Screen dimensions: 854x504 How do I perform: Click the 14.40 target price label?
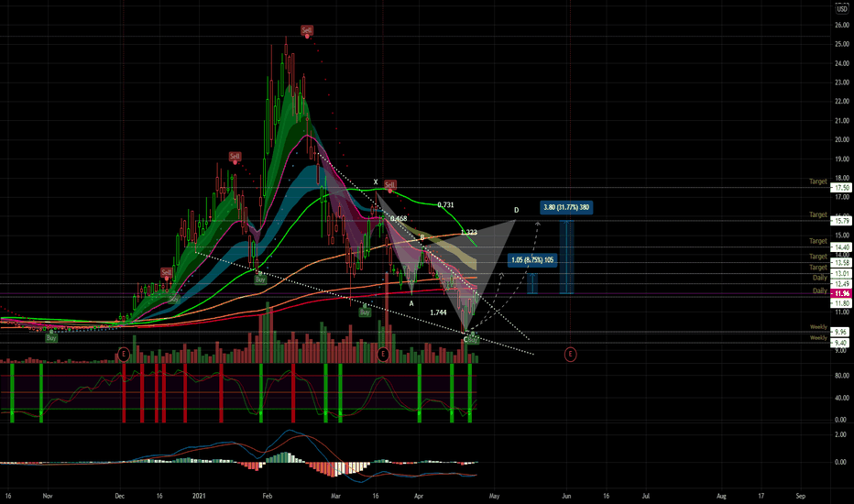[x=840, y=247]
